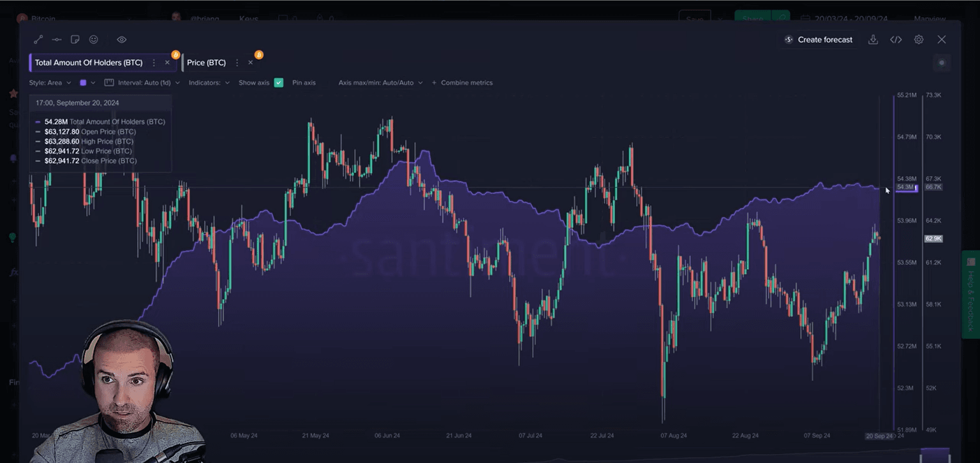Remove the Price (BTC) metric
Viewport: 980px width, 463px height.
click(x=250, y=62)
